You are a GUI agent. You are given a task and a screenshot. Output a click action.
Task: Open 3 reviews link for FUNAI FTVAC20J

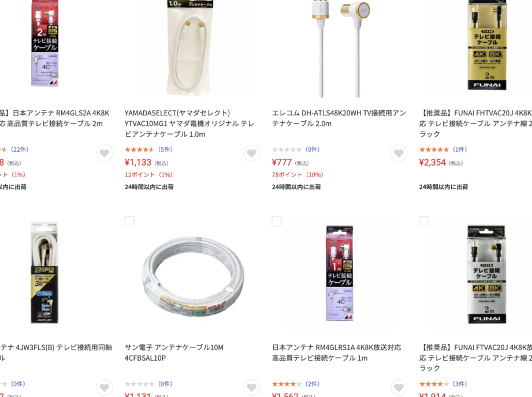460,384
